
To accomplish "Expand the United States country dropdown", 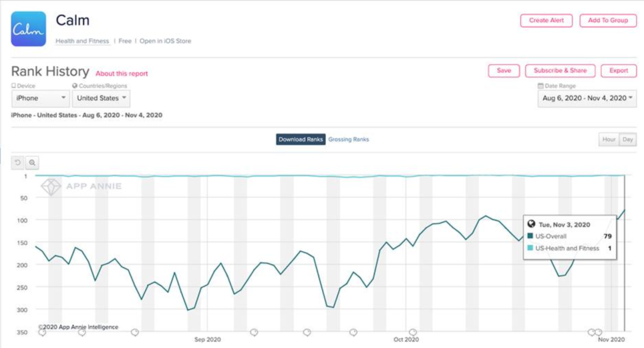I will point(103,98).
